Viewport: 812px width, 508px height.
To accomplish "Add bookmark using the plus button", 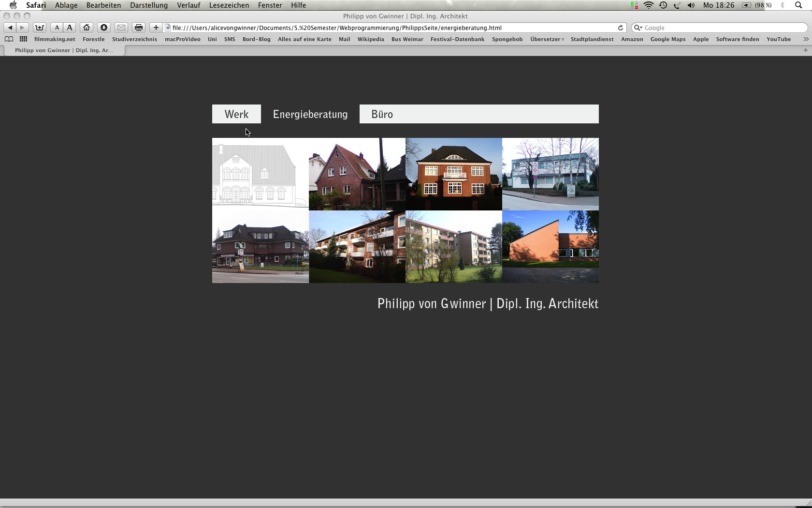I will (156, 28).
